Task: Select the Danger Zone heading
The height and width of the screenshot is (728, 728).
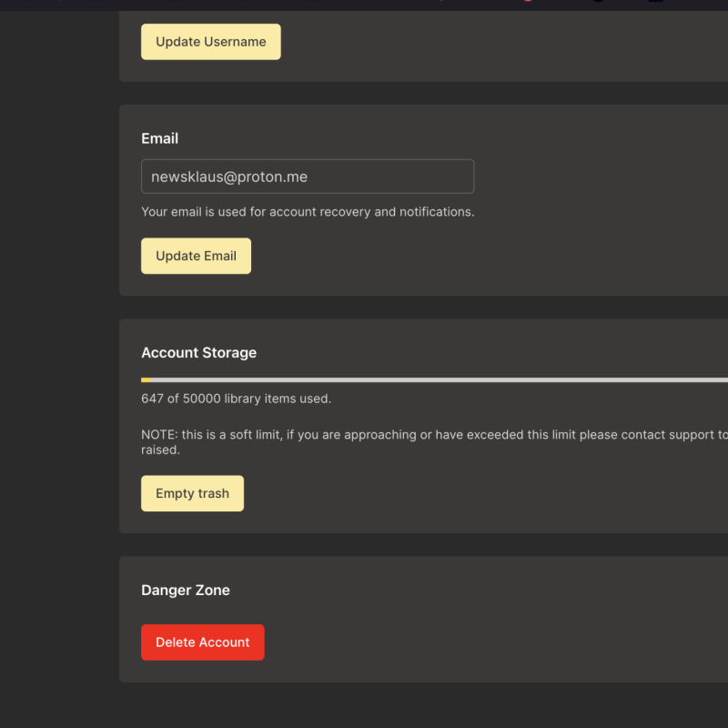Action: coord(185,591)
